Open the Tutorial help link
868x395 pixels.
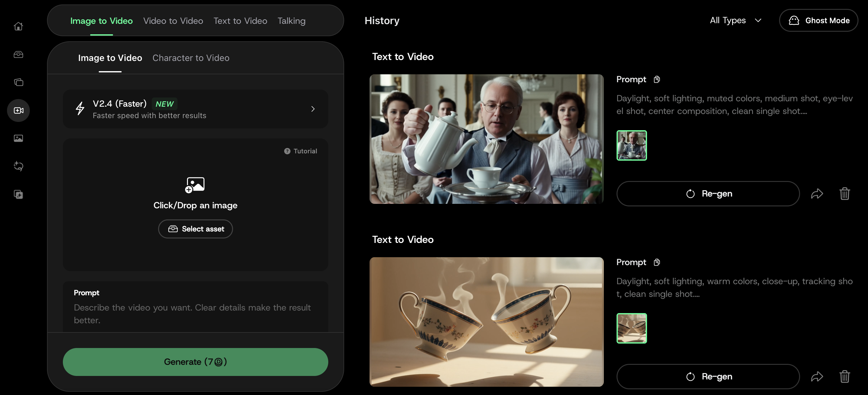click(300, 151)
